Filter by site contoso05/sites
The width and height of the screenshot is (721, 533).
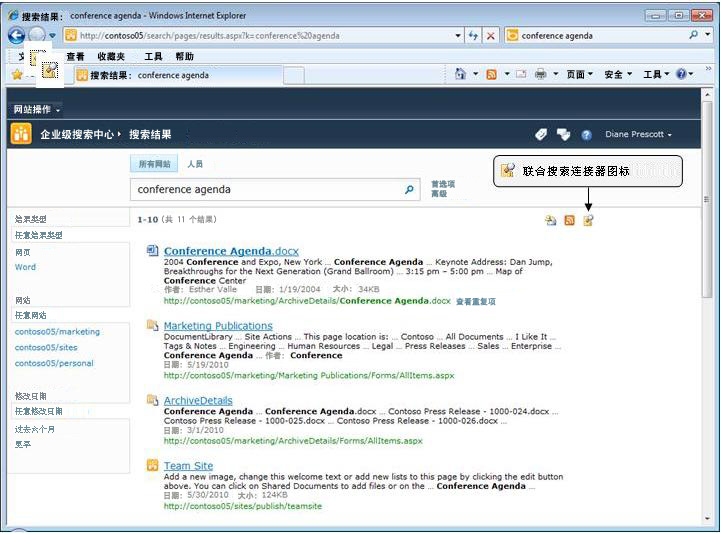point(46,347)
